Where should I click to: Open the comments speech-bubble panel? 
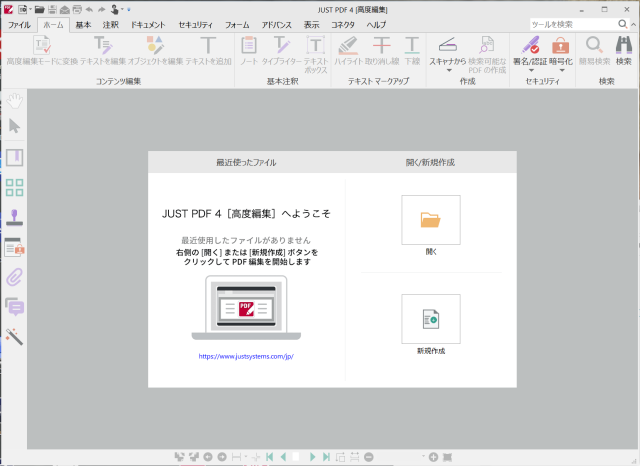(14, 307)
